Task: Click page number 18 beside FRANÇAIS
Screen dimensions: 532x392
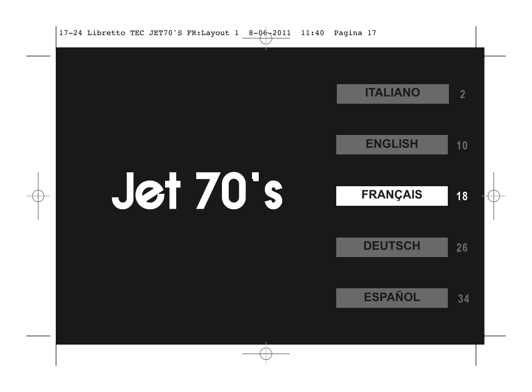Action: 462,196
